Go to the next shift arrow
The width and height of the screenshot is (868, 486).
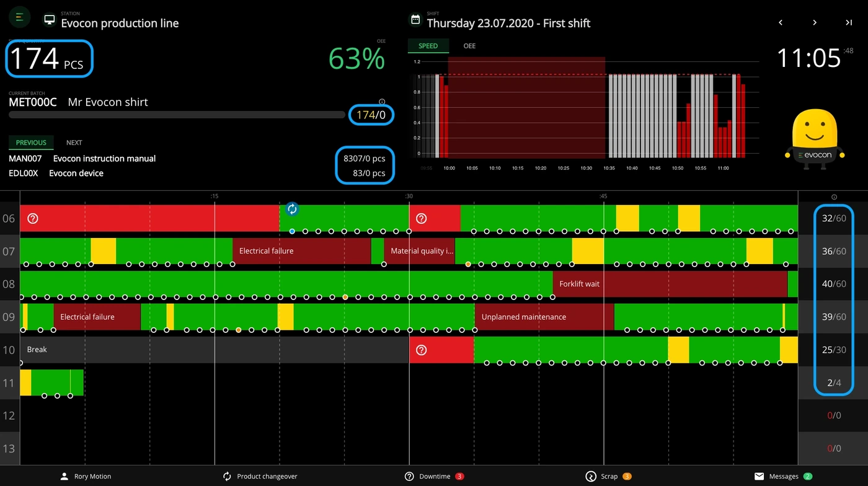[815, 22]
